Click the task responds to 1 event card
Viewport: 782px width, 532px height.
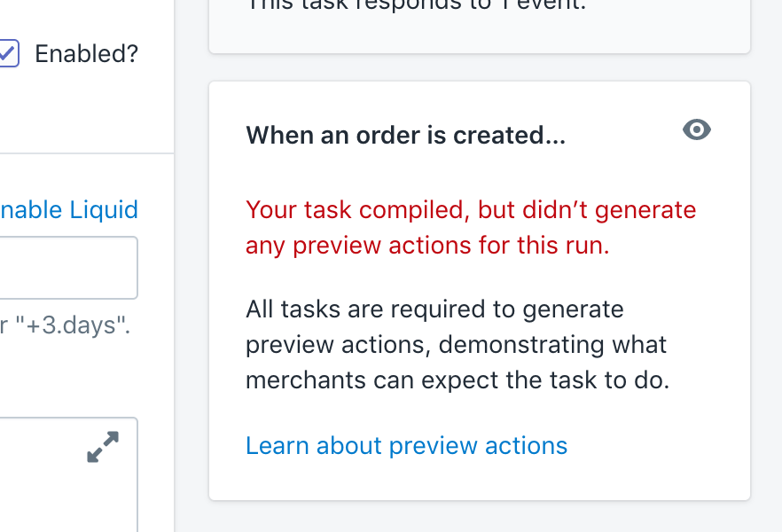(480, 25)
